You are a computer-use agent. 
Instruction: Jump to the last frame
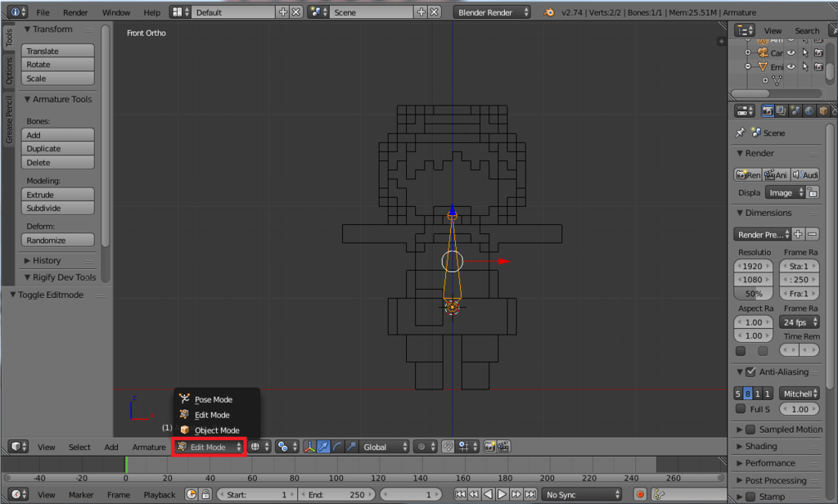pos(530,494)
